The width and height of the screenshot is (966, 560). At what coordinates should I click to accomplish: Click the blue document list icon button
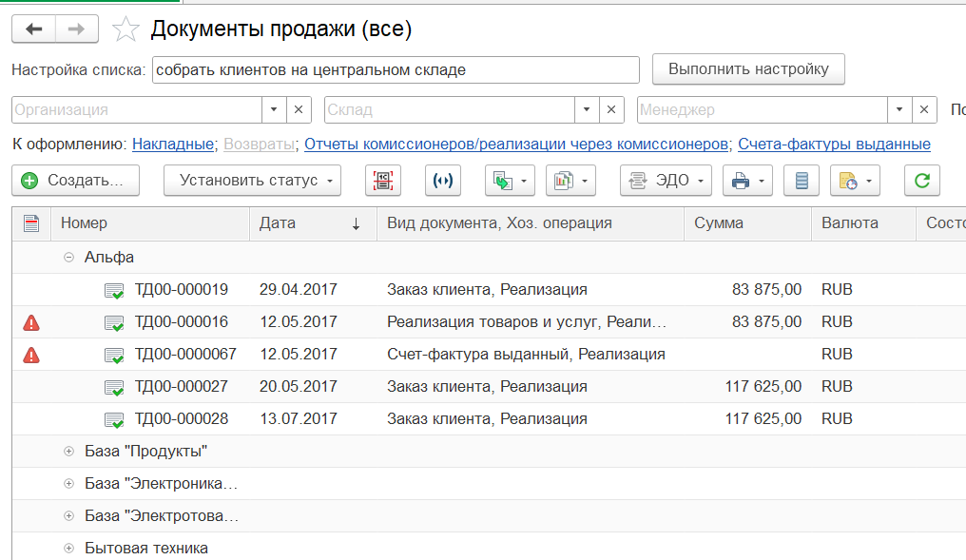coord(802,180)
